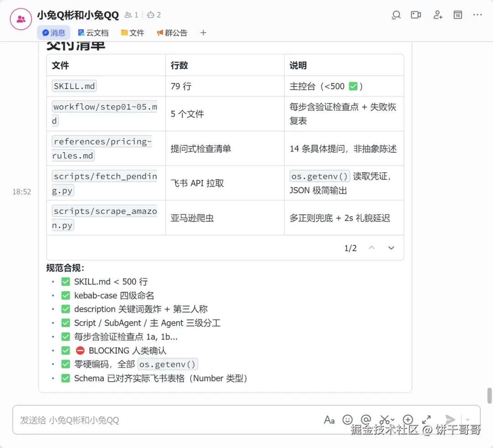
Task: Click the member count icon
Action: [128, 15]
